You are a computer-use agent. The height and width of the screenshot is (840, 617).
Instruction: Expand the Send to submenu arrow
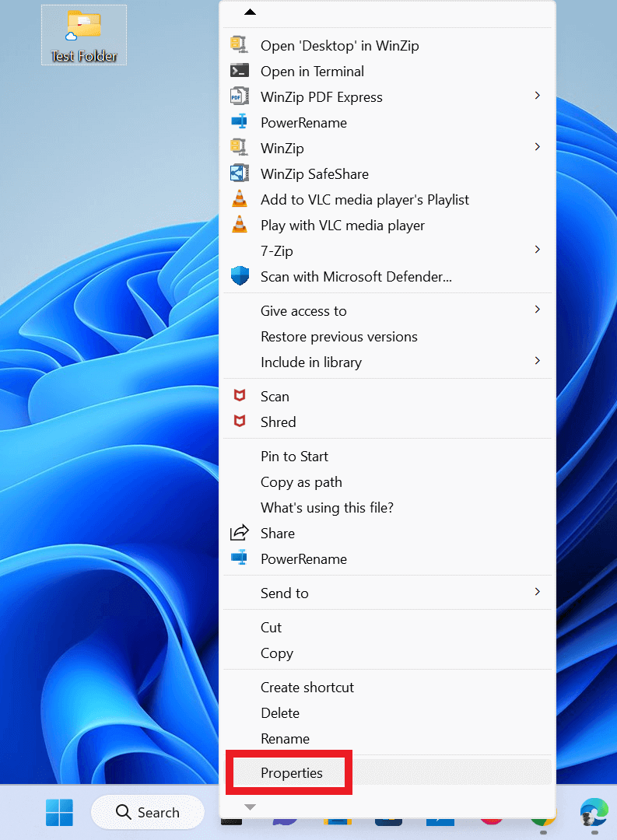[x=537, y=592]
